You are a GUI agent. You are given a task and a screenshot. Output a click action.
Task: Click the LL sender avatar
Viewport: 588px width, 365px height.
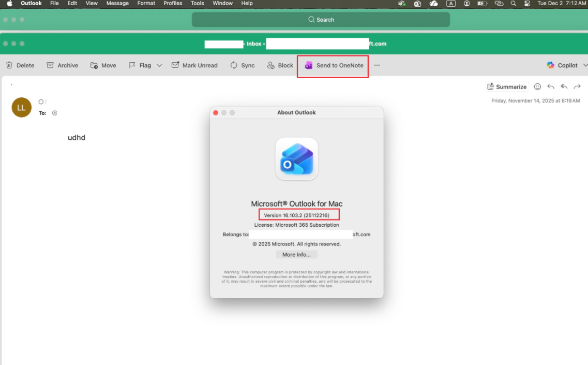tap(21, 107)
